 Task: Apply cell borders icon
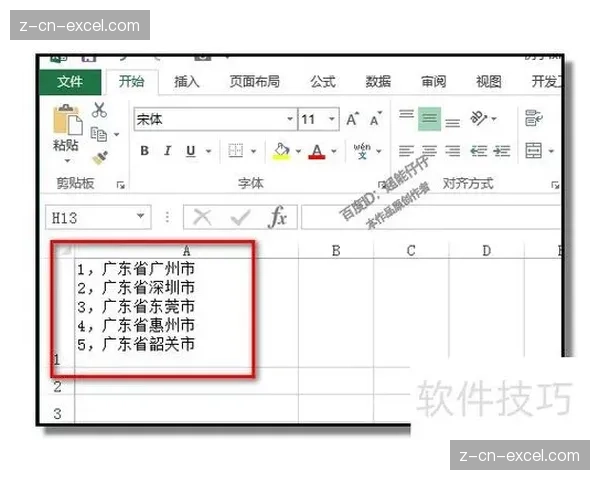click(x=235, y=151)
